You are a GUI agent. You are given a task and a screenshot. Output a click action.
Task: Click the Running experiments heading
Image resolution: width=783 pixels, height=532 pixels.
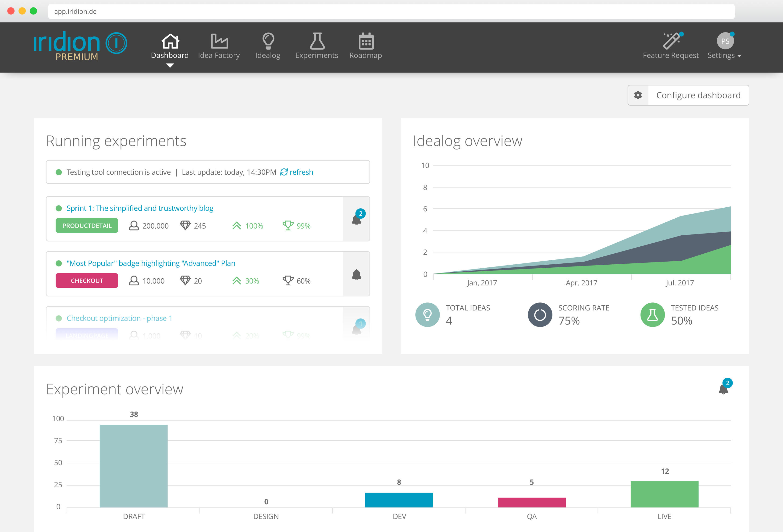[116, 141]
